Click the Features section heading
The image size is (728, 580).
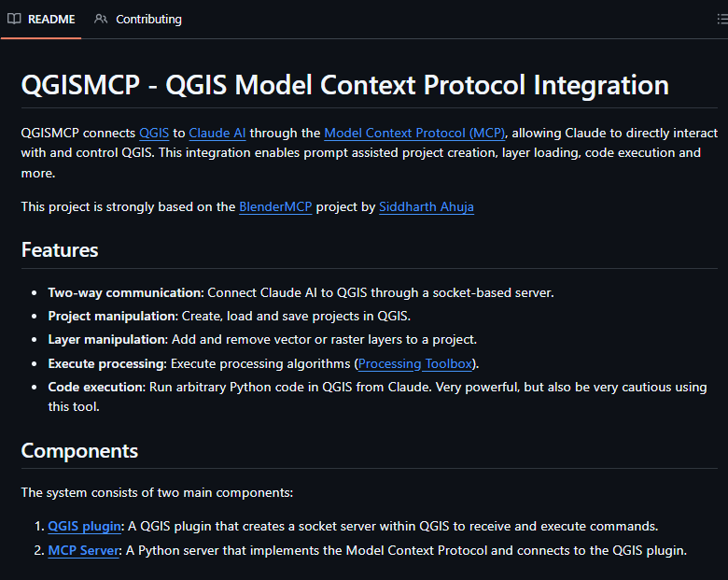pyautogui.click(x=60, y=249)
